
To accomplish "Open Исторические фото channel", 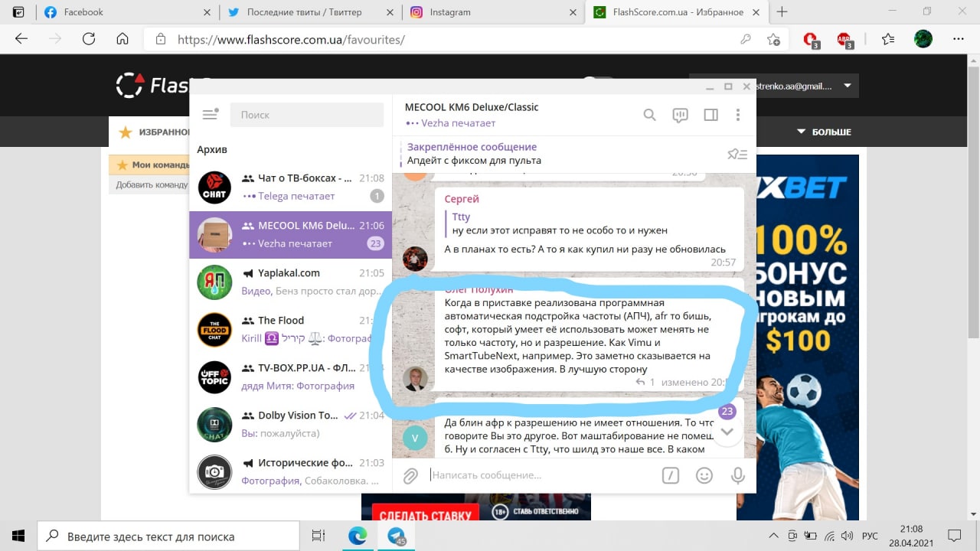I will click(291, 471).
